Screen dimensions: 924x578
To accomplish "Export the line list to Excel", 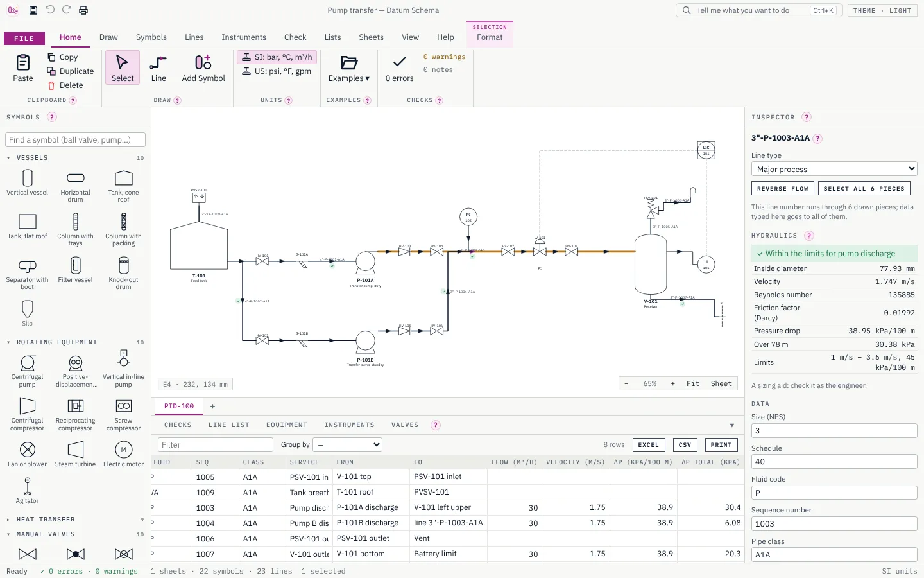I will coord(649,445).
